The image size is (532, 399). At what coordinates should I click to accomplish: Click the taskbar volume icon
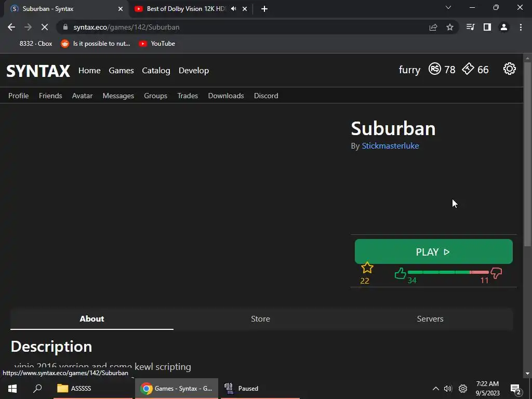point(448,389)
